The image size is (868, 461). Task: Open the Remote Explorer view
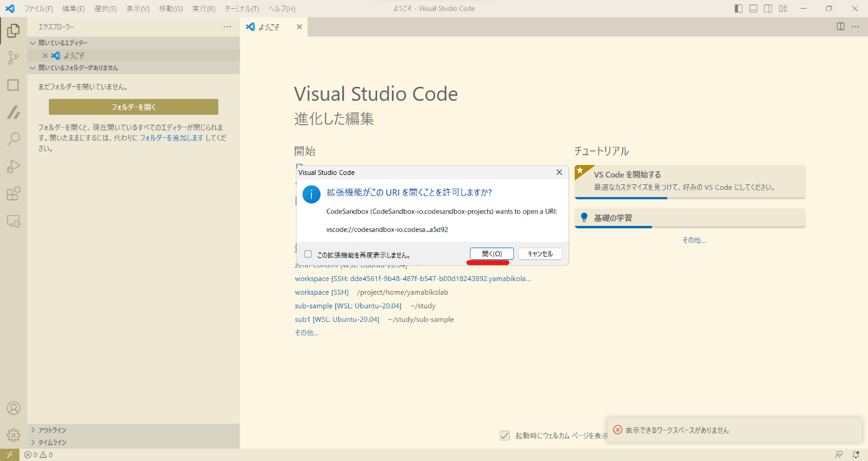(13, 220)
